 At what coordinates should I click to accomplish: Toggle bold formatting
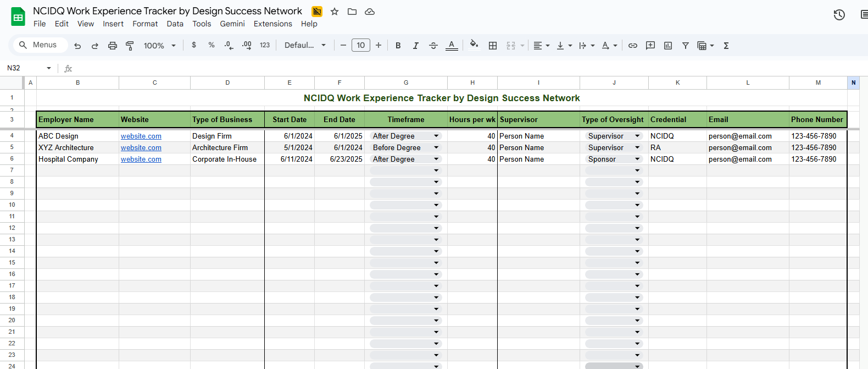pyautogui.click(x=398, y=46)
